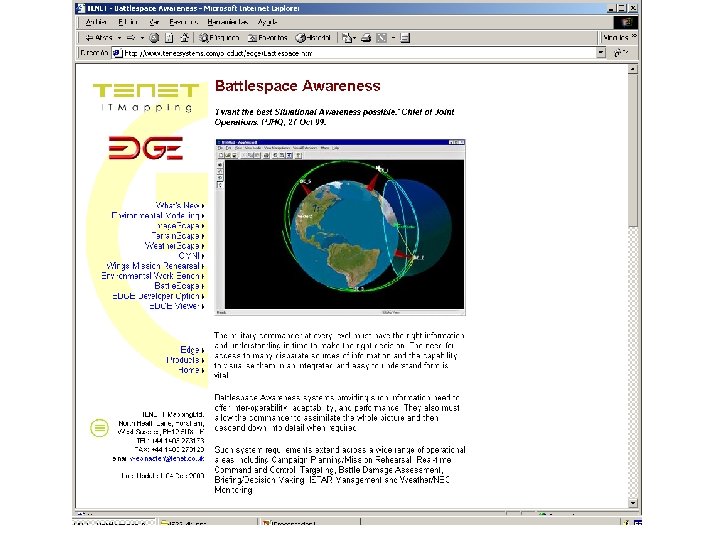Image resolution: width=720 pixels, height=540 pixels.
Task: Expand the address bar URL dropdown
Action: (601, 53)
